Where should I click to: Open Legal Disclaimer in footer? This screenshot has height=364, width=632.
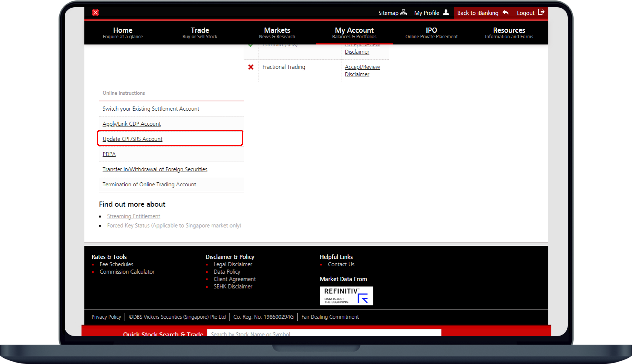233,264
